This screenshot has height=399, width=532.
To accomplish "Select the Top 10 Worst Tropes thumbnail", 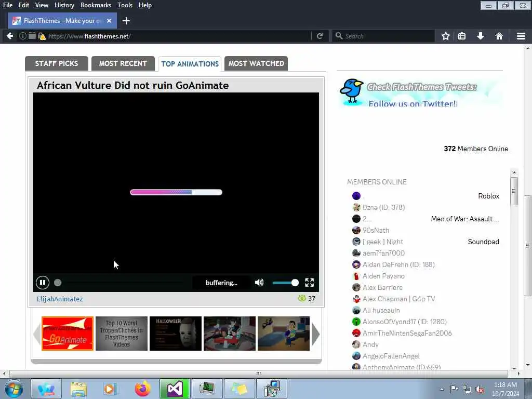I will [x=122, y=334].
